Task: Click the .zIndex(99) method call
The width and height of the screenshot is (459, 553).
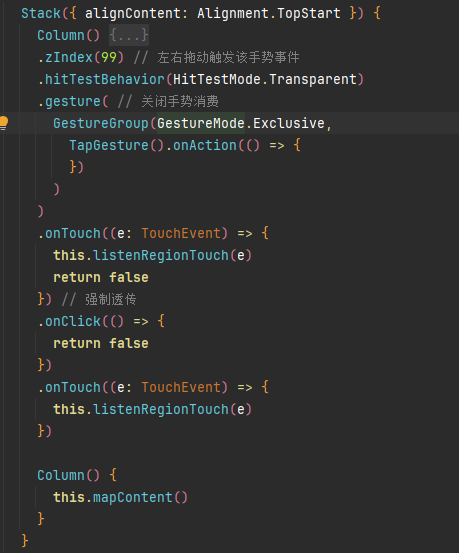Action: pos(81,57)
